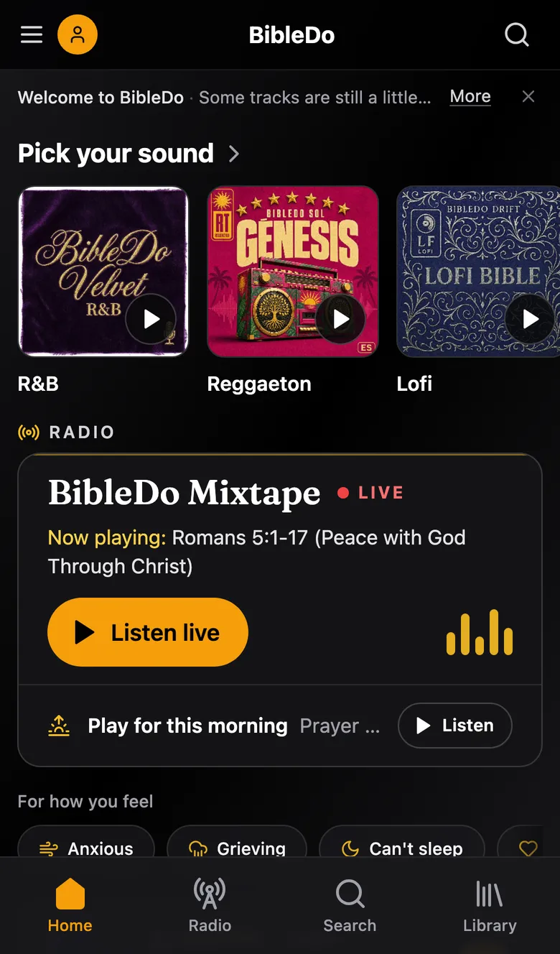Screen dimensions: 560x954
Task: Tap Listen for morning prayer
Action: pos(455,726)
